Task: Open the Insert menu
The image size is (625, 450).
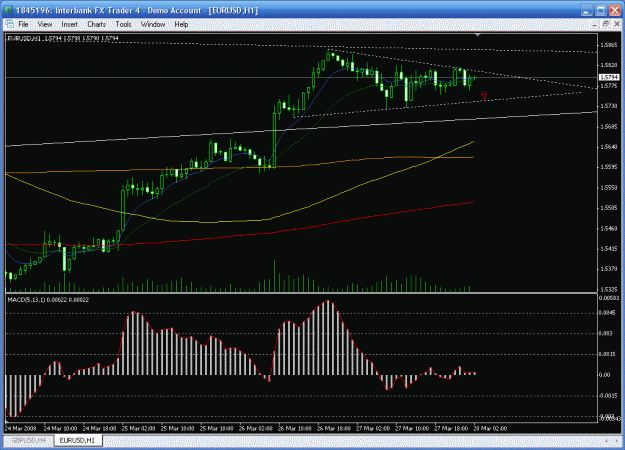Action: coord(69,24)
